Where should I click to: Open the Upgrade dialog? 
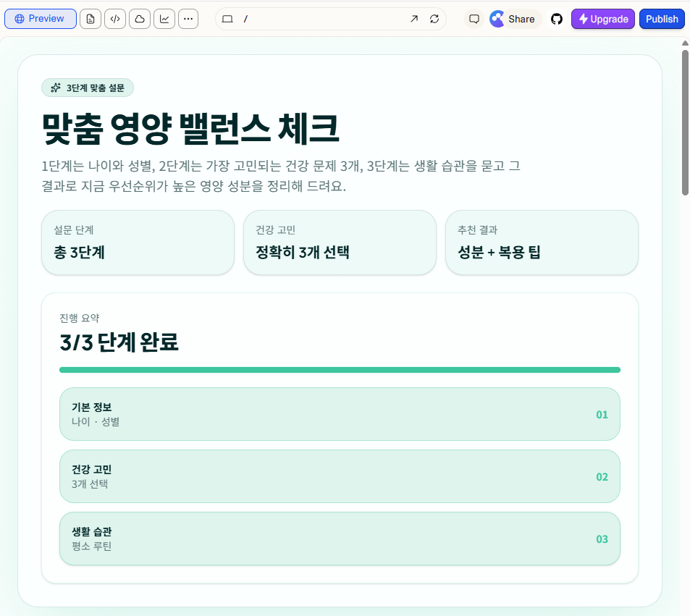click(602, 19)
